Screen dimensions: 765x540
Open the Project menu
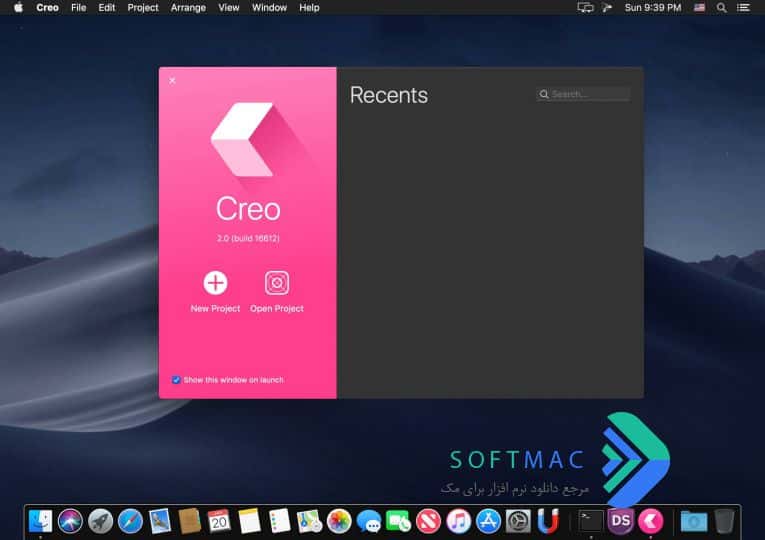pos(142,7)
